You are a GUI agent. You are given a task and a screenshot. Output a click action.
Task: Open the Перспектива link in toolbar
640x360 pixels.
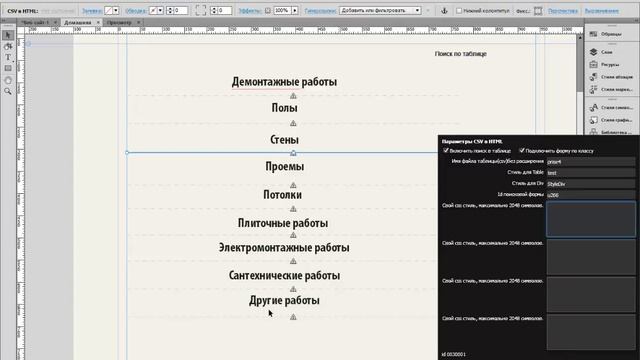click(x=562, y=11)
